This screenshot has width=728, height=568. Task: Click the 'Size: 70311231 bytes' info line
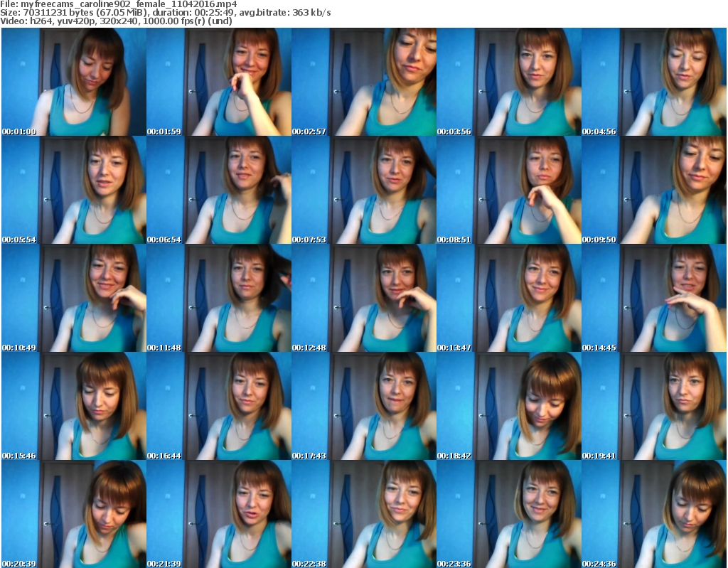point(166,13)
